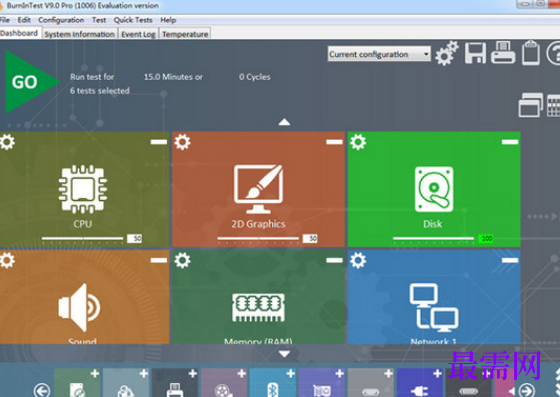Expand more tests using the down arrow

point(284,354)
